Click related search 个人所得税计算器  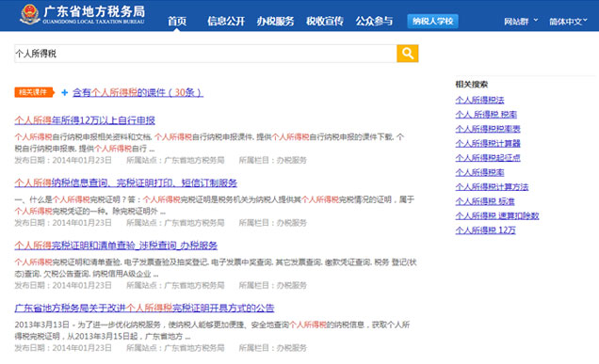[x=488, y=144]
